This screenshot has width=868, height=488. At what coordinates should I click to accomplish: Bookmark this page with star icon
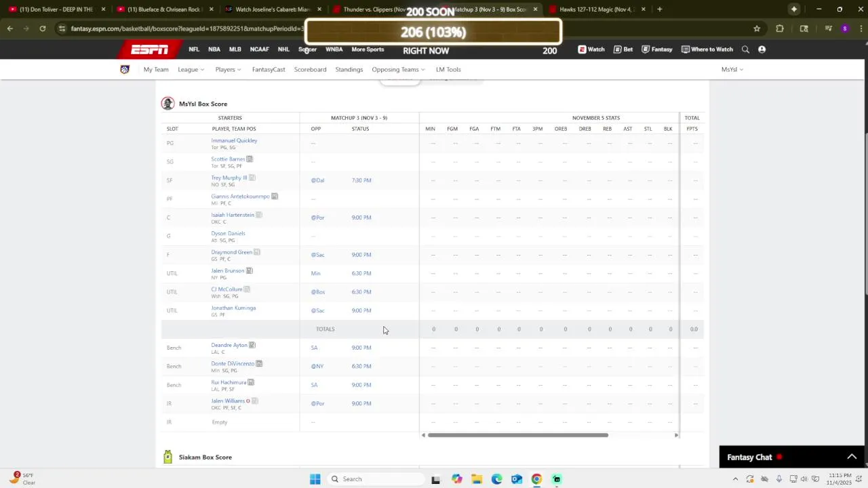(757, 28)
